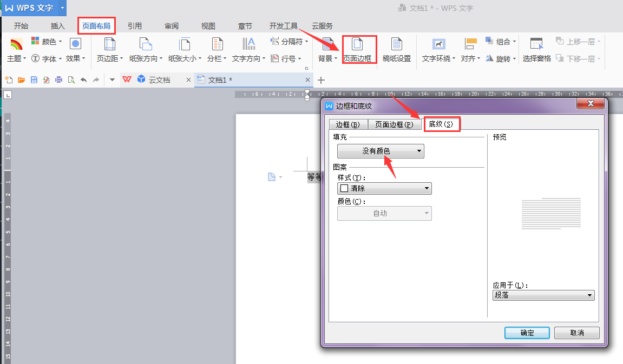Cancel the dialog with 取消
Screen dimensions: 623x364
pos(577,333)
